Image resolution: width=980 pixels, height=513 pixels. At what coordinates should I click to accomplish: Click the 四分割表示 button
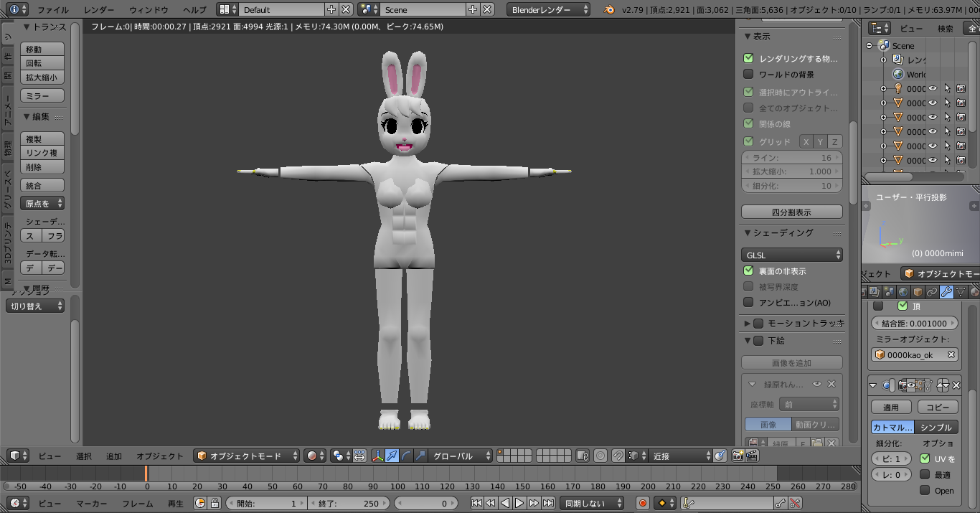(x=791, y=212)
